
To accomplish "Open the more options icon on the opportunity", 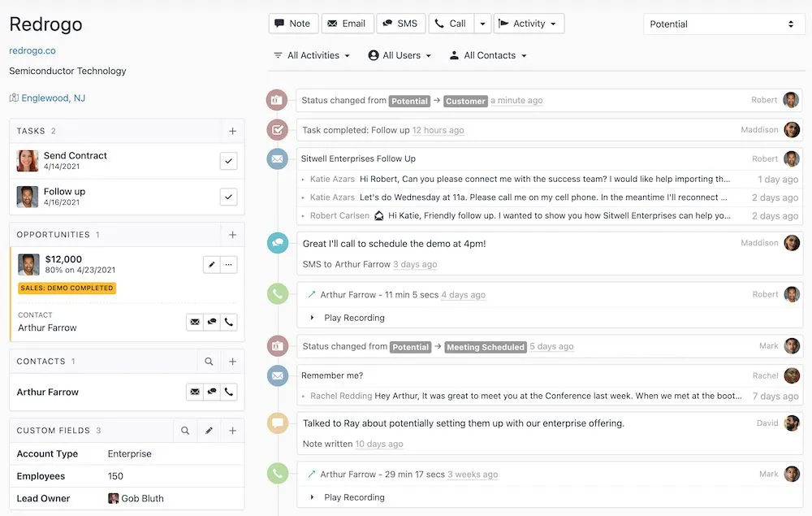I will point(227,264).
